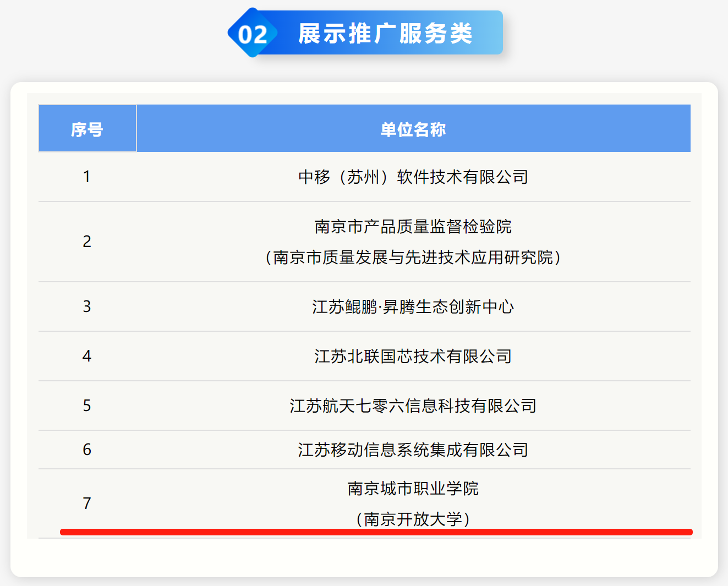Click 南京城市职业学院 text
The height and width of the screenshot is (586, 728).
pyautogui.click(x=413, y=488)
